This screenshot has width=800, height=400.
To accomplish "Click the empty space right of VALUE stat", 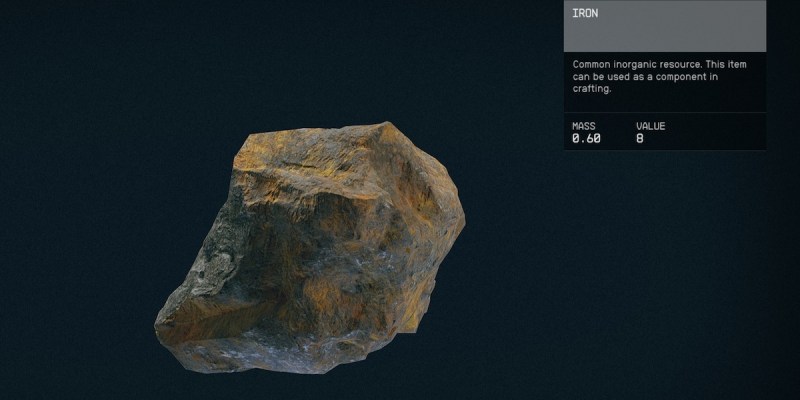I will [x=720, y=133].
